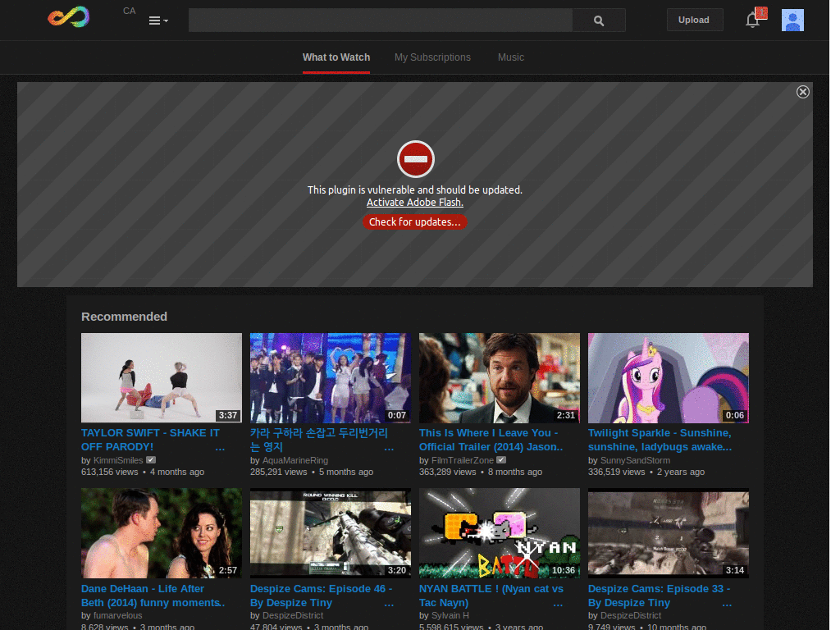Open the Sylvain H channel link

tap(450, 615)
